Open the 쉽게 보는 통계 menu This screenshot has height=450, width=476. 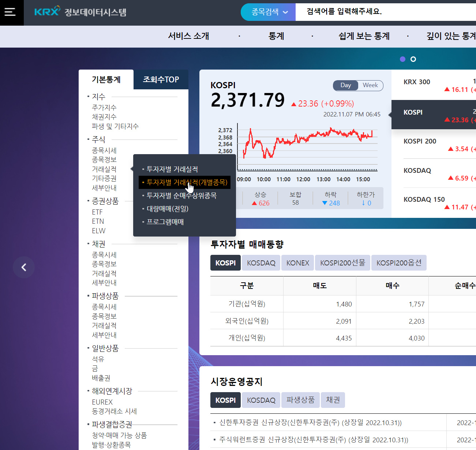pyautogui.click(x=364, y=36)
